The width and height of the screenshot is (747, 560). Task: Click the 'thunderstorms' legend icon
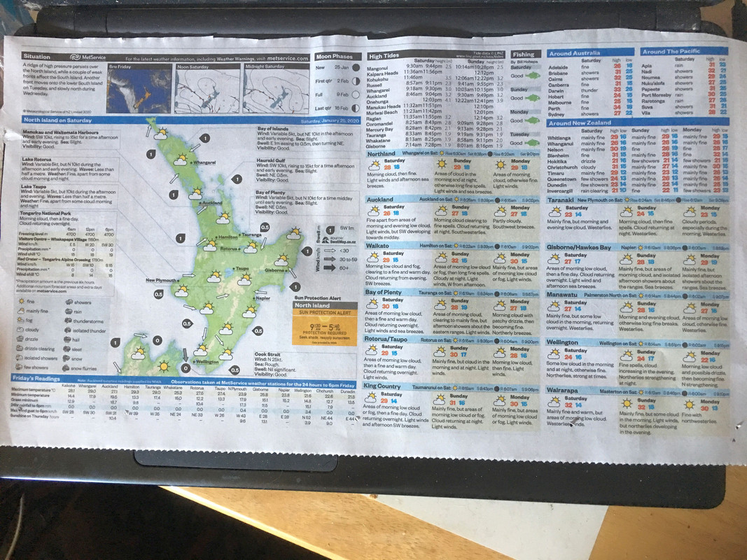click(x=68, y=321)
